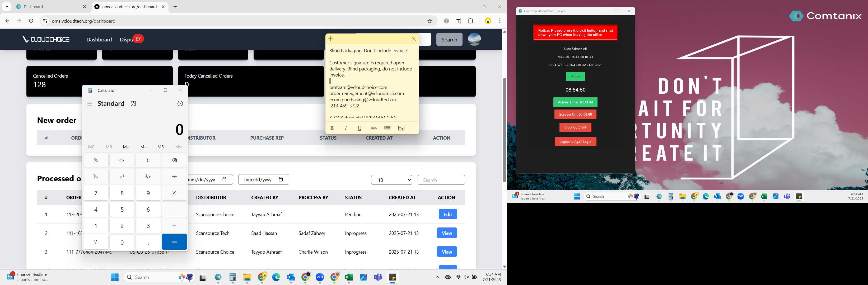Image resolution: width=868 pixels, height=285 pixels.
Task: Click the dashboard page vertical scrollbar
Action: [x=505, y=130]
